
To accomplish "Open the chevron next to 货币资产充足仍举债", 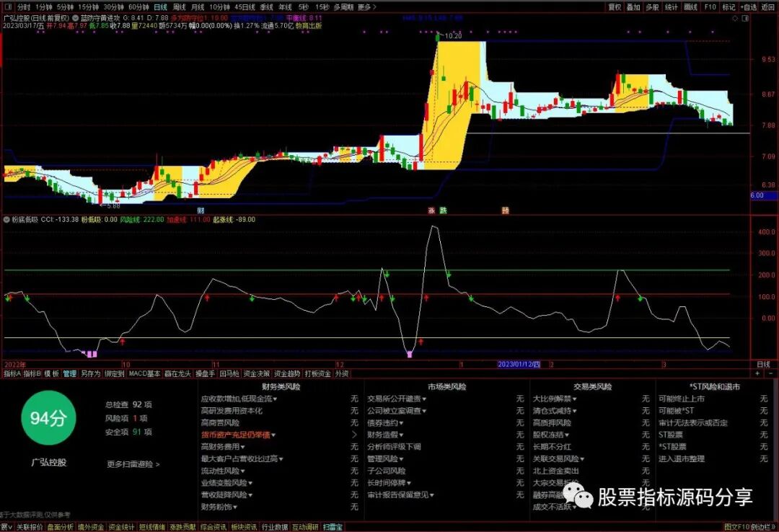I will point(354,435).
